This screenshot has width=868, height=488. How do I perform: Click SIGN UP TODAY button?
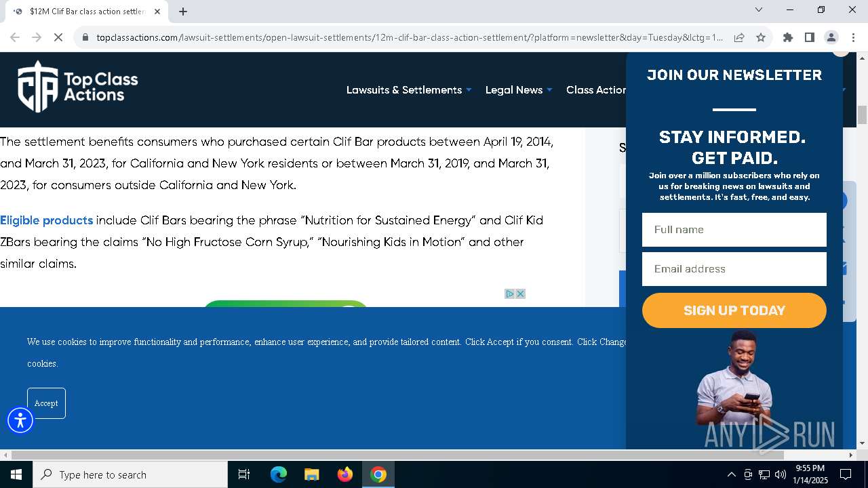(734, 310)
